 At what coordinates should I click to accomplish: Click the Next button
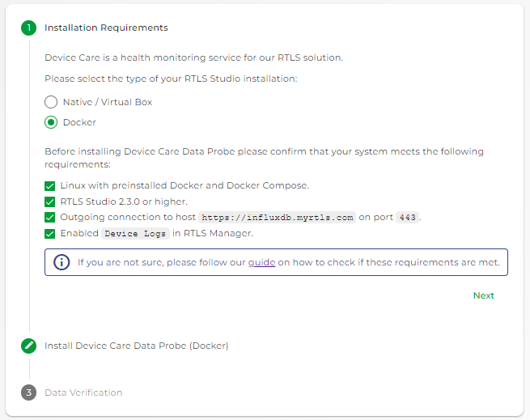tap(483, 295)
